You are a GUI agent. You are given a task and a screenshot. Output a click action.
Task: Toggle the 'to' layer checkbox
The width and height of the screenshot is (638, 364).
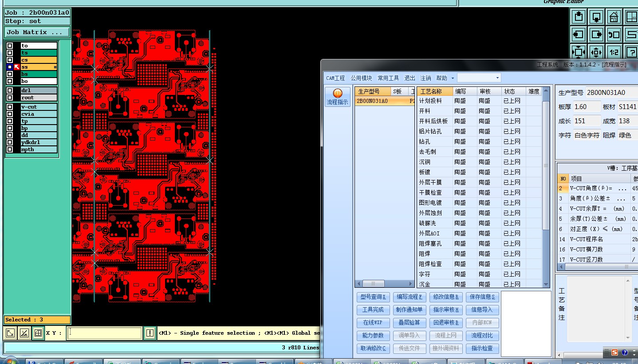pyautogui.click(x=10, y=46)
